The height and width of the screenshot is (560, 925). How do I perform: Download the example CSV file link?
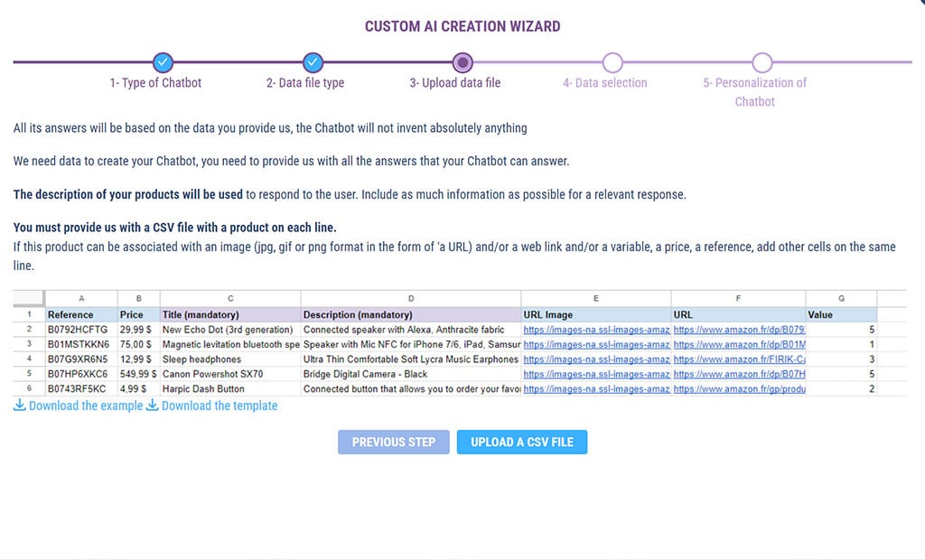coord(86,406)
